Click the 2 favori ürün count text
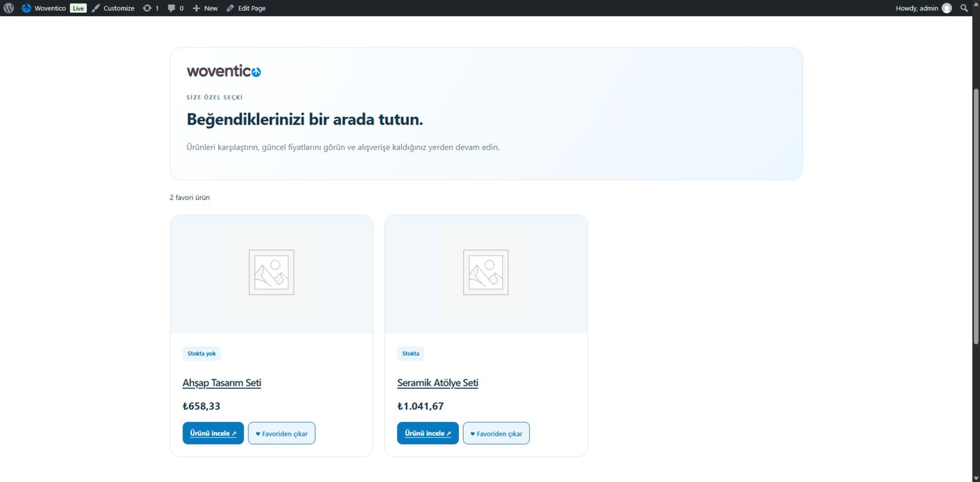Viewport: 980px width, 482px height. 190,197
